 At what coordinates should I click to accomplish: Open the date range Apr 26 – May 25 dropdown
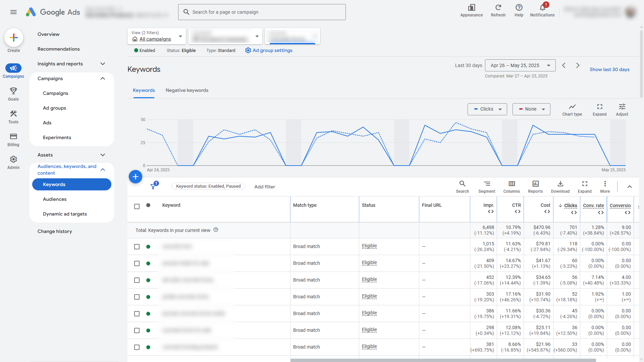tap(520, 65)
